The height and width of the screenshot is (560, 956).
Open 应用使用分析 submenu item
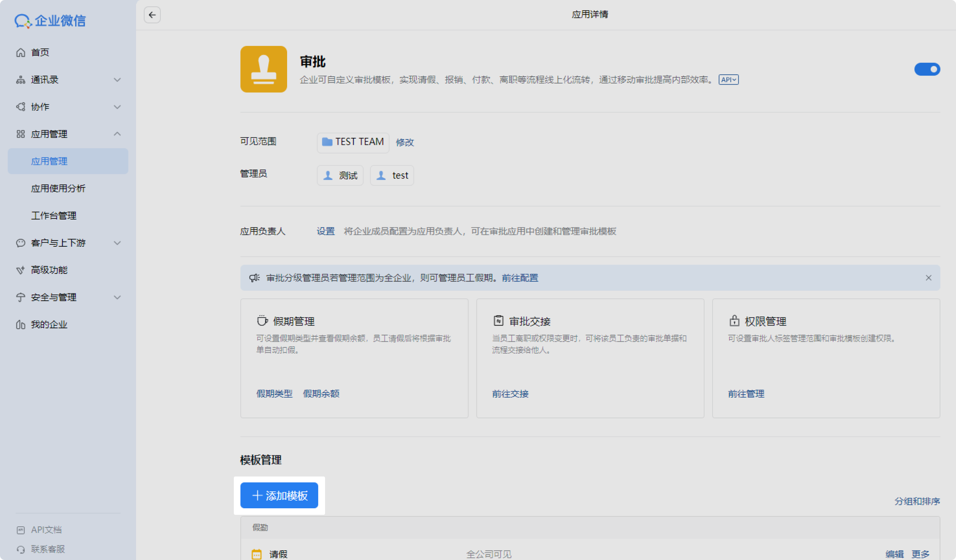tap(58, 188)
